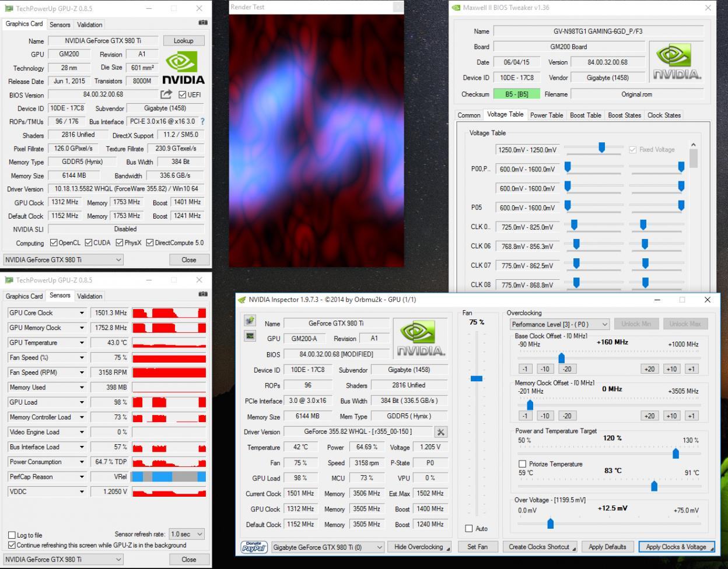This screenshot has width=728, height=569.
Task: Open GPU selector dropdown in top GPU-Z window
Action: tap(63, 259)
